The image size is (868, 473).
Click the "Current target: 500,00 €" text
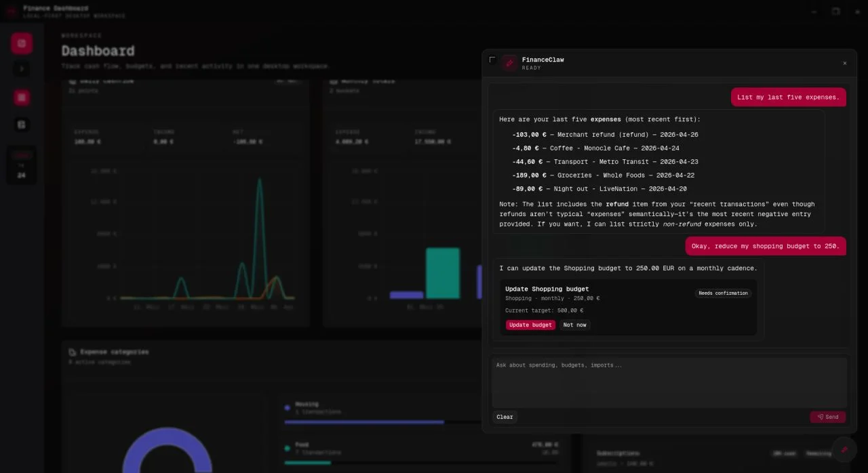pos(544,310)
